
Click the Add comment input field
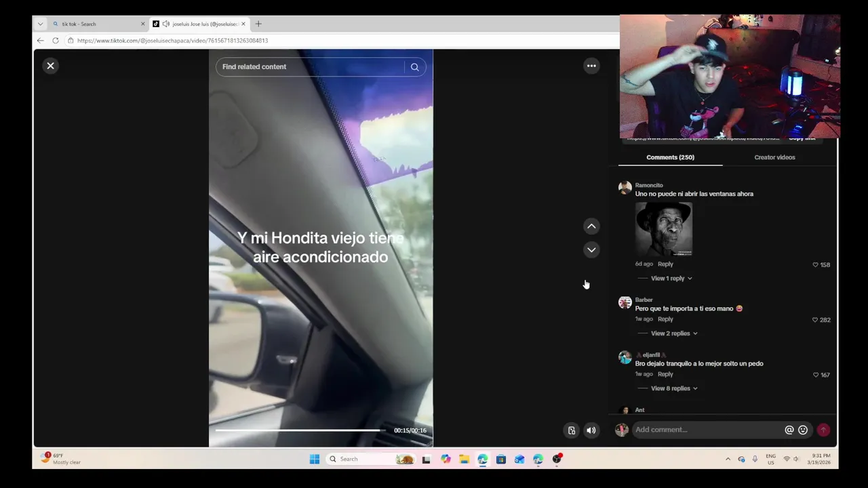point(707,430)
